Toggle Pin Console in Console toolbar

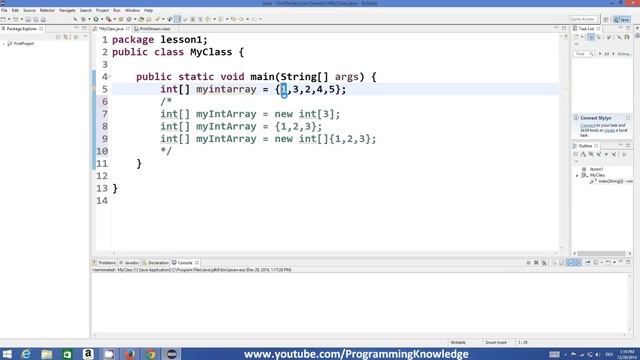click(588, 262)
